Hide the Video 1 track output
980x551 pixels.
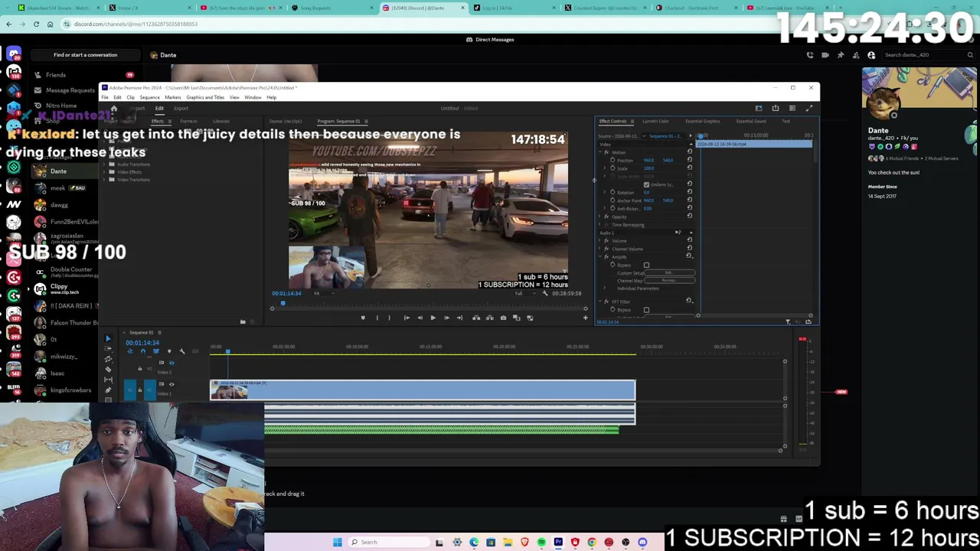click(x=171, y=384)
